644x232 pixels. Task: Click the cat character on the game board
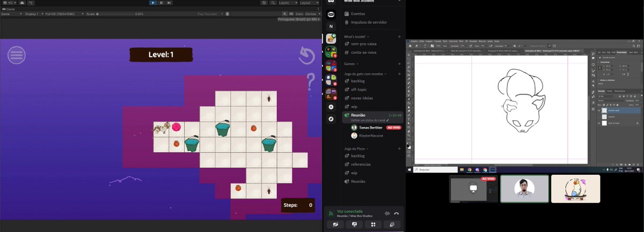162,128
